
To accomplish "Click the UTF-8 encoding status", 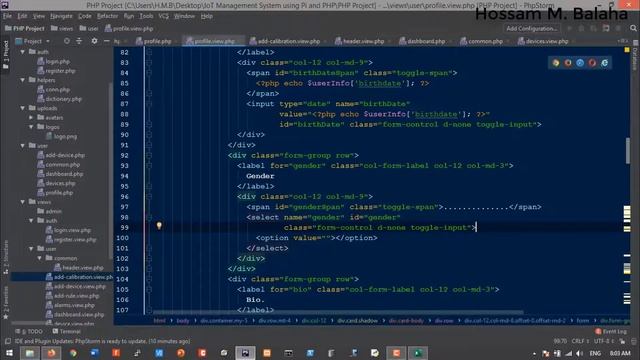I will (604, 341).
